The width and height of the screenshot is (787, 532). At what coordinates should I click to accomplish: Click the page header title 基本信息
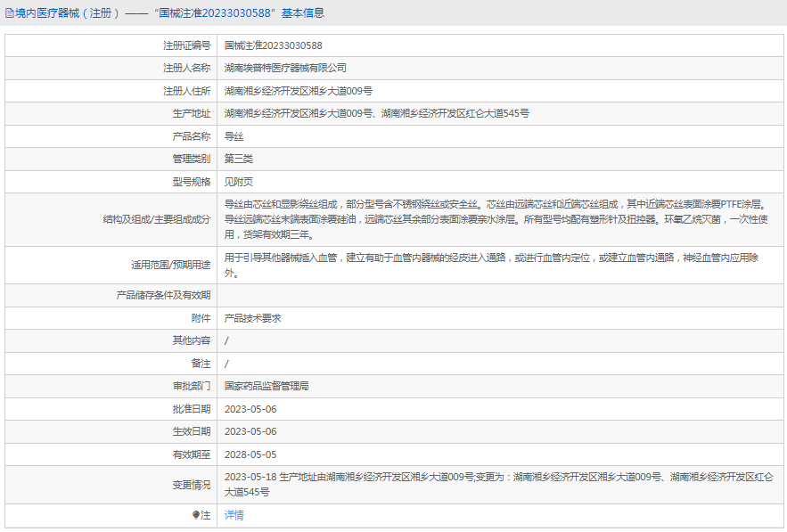pyautogui.click(x=303, y=13)
